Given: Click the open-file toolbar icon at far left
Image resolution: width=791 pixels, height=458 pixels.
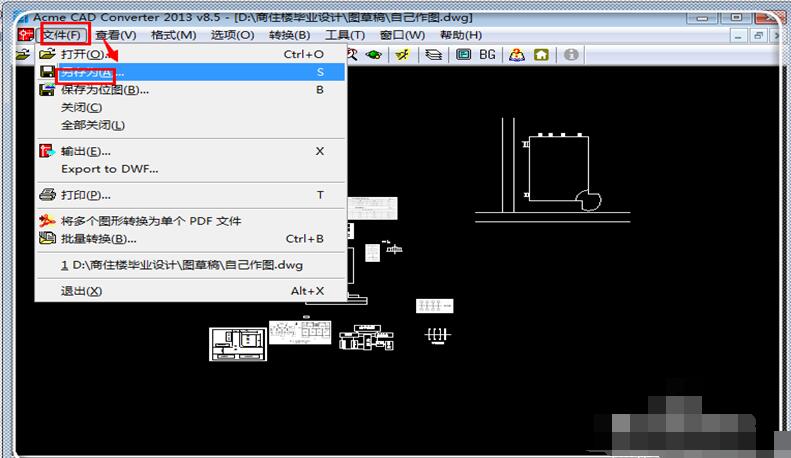Looking at the screenshot, I should (22, 54).
